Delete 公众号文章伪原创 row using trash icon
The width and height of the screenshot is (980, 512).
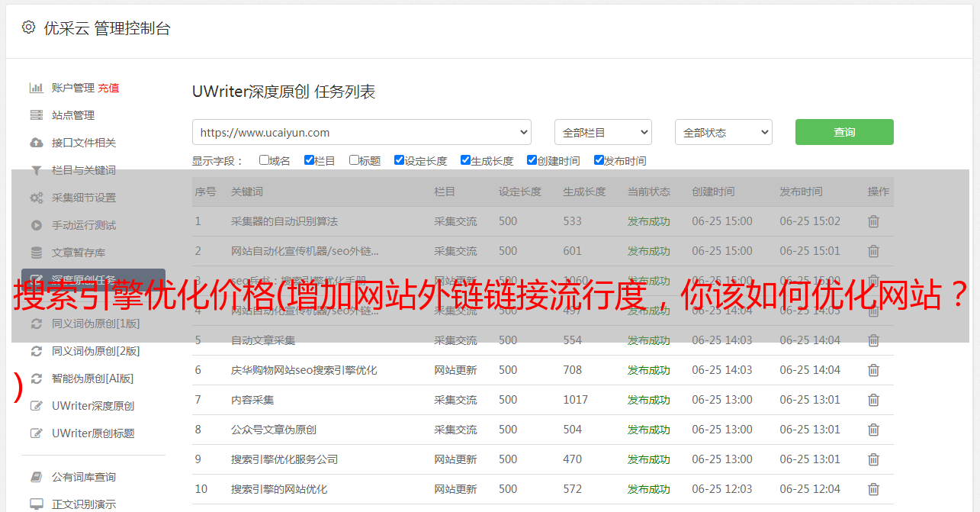[x=873, y=430]
